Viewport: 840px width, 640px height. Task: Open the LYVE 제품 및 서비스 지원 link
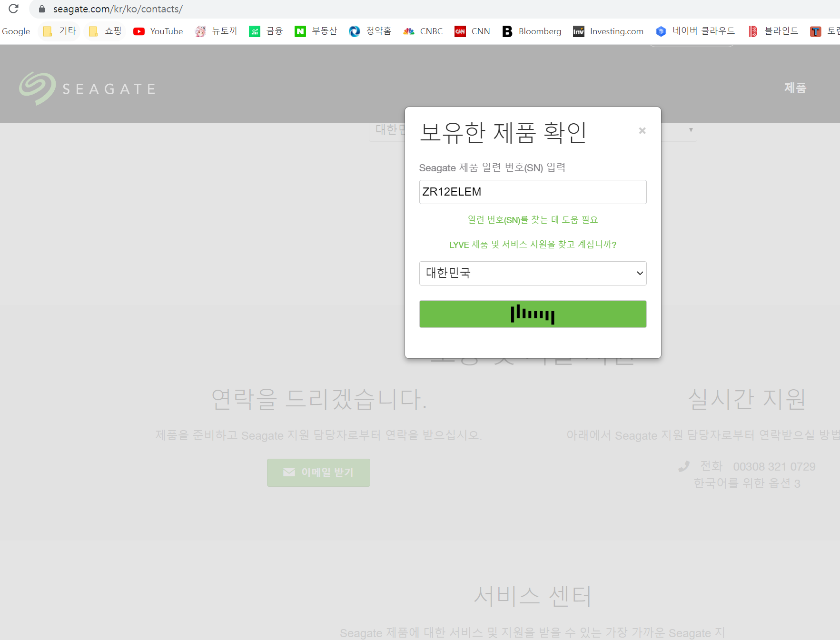click(533, 244)
